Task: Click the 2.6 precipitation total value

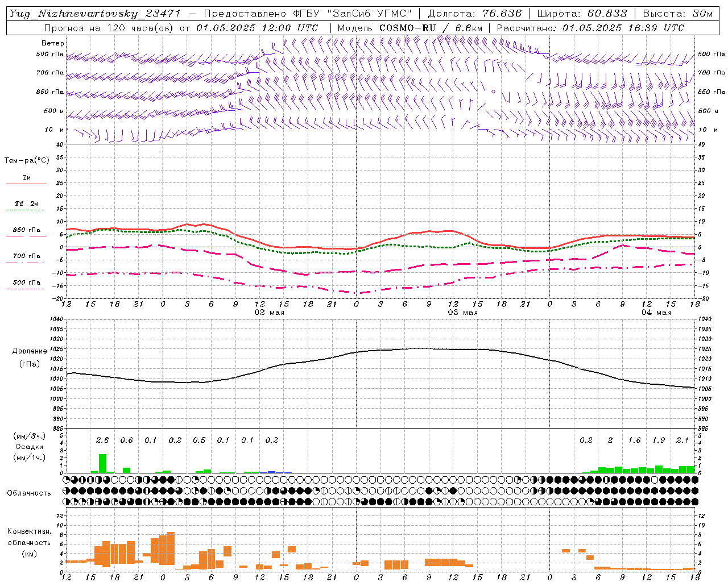Action: tap(102, 440)
